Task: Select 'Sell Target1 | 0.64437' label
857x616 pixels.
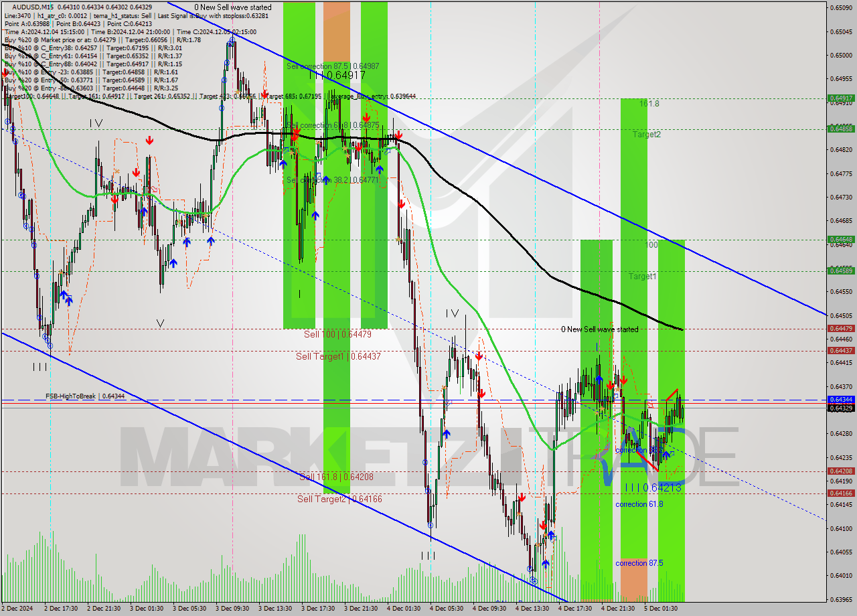Action: click(338, 356)
